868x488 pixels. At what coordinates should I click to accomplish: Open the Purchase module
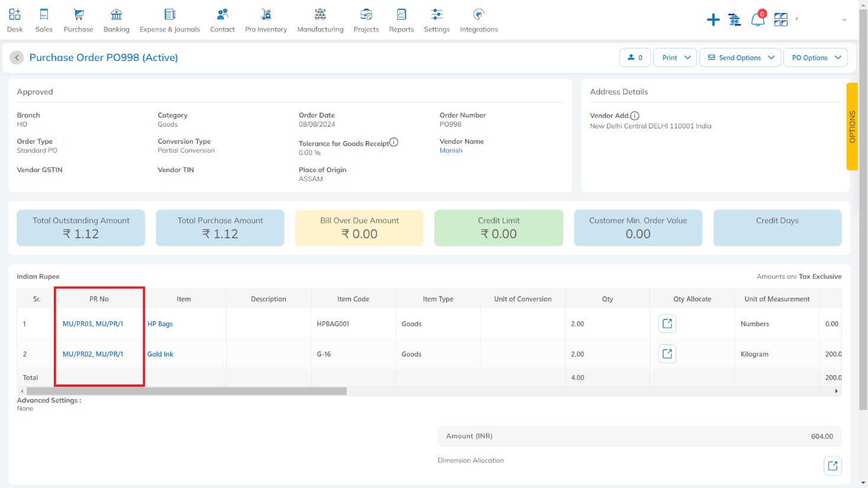click(x=78, y=20)
